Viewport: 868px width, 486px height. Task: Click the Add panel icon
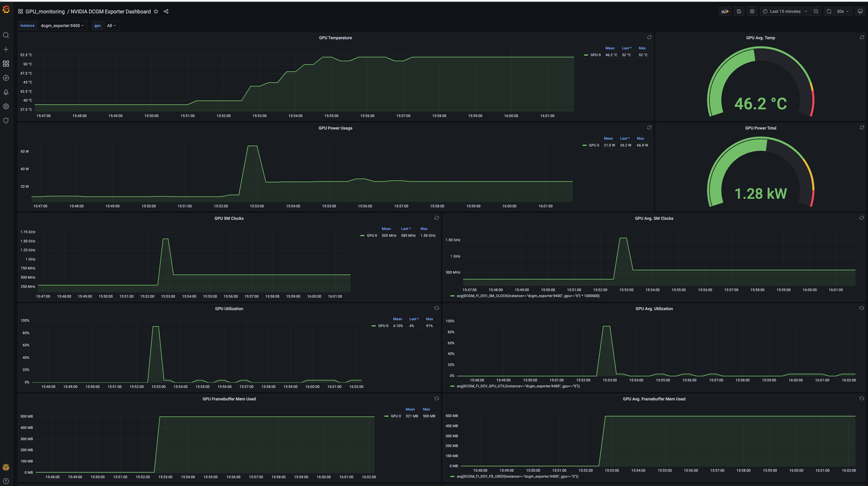(725, 12)
